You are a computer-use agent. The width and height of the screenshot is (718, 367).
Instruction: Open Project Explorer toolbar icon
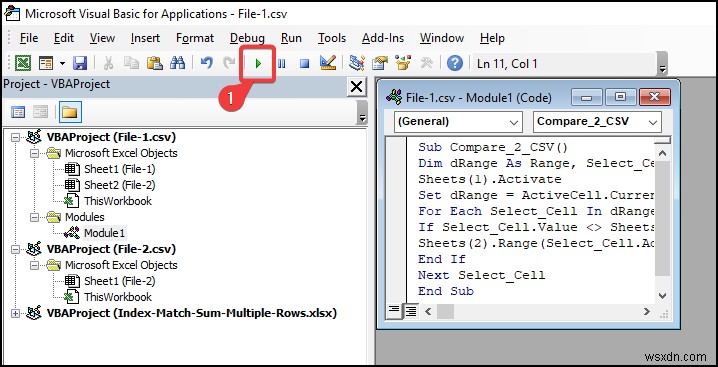(x=357, y=63)
